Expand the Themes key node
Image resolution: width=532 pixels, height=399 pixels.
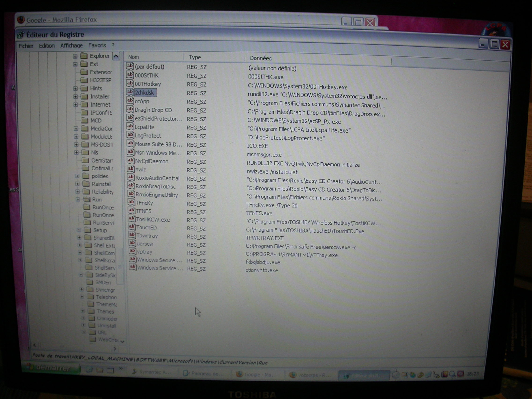pyautogui.click(x=82, y=311)
